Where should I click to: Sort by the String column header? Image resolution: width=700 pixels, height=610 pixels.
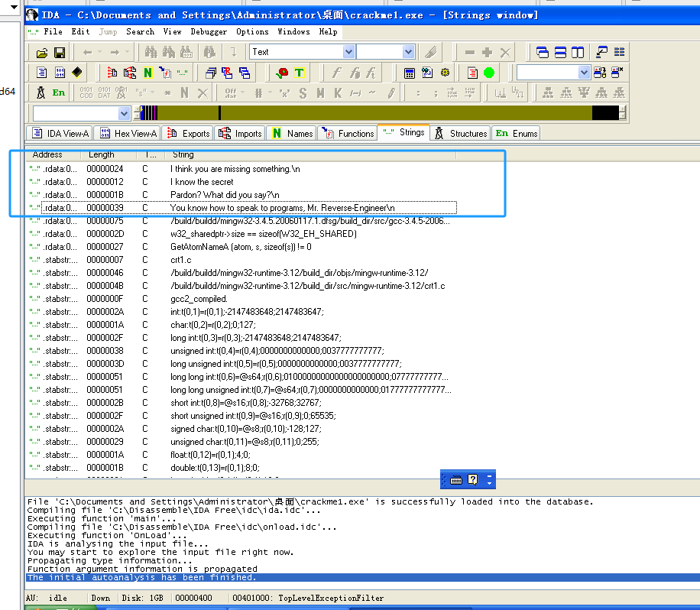tap(310, 154)
